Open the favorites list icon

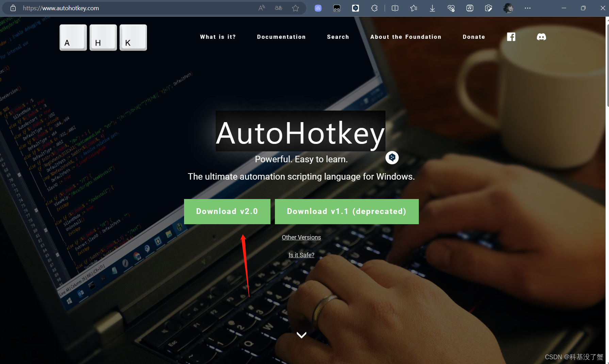(414, 8)
